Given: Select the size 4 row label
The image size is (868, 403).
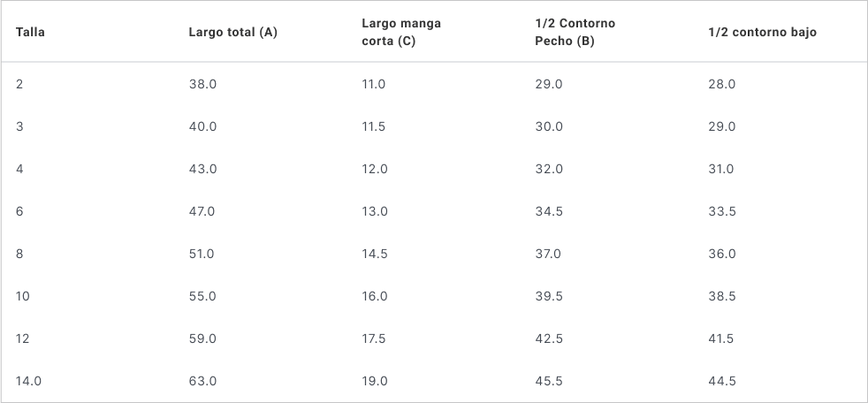Looking at the screenshot, I should pyautogui.click(x=19, y=169).
